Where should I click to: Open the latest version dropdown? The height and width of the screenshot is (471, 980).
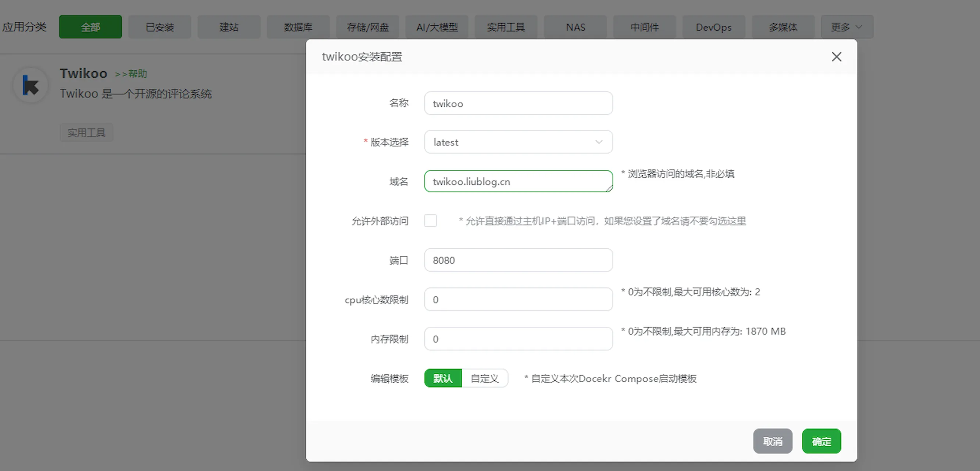point(518,142)
